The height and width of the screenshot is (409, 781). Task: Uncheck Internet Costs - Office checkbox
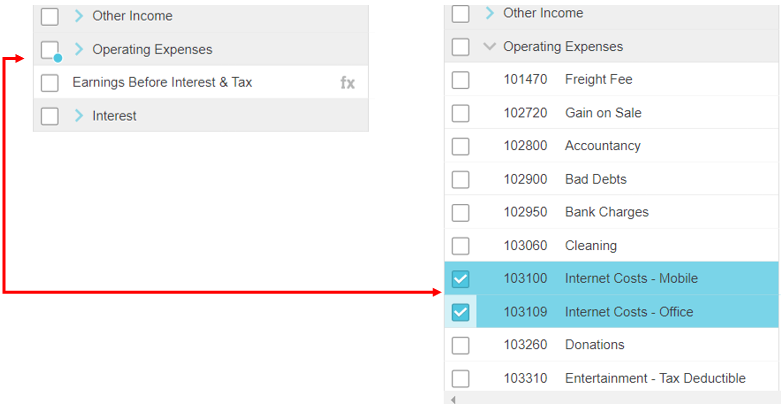pyautogui.click(x=460, y=312)
